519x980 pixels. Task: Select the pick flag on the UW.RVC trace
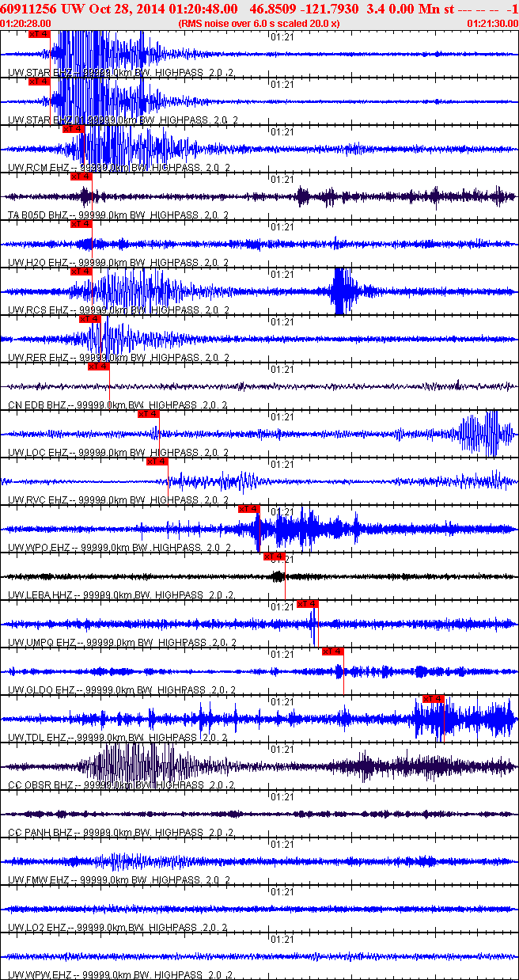[157, 462]
